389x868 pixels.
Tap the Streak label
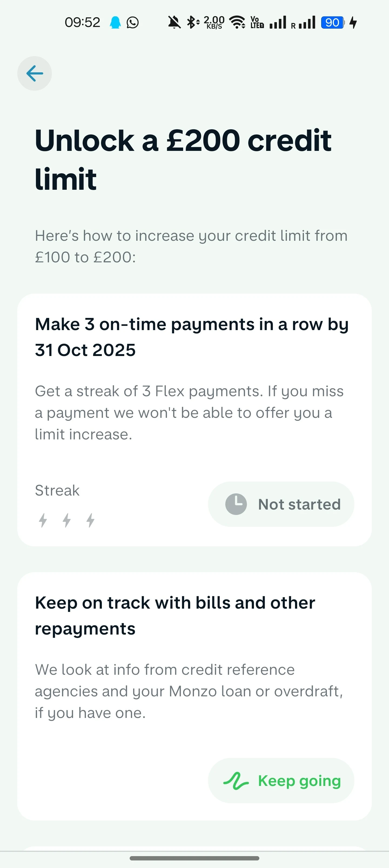tap(57, 490)
